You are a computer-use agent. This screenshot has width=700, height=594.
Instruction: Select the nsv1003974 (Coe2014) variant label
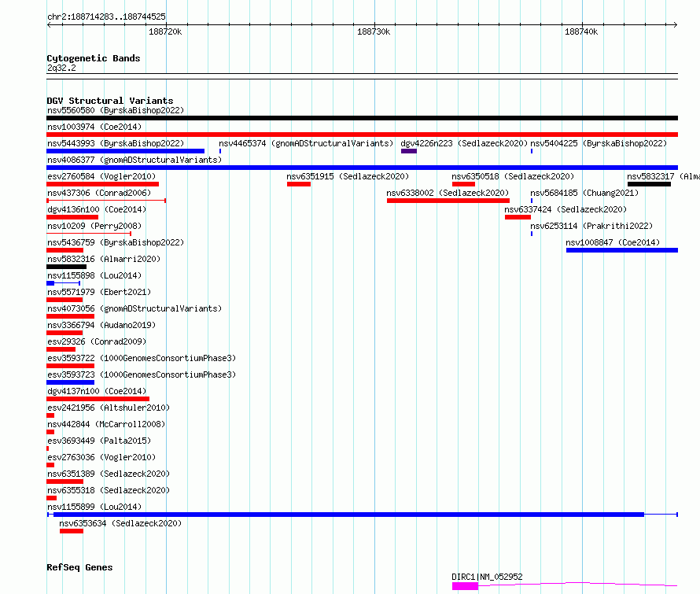(x=94, y=127)
